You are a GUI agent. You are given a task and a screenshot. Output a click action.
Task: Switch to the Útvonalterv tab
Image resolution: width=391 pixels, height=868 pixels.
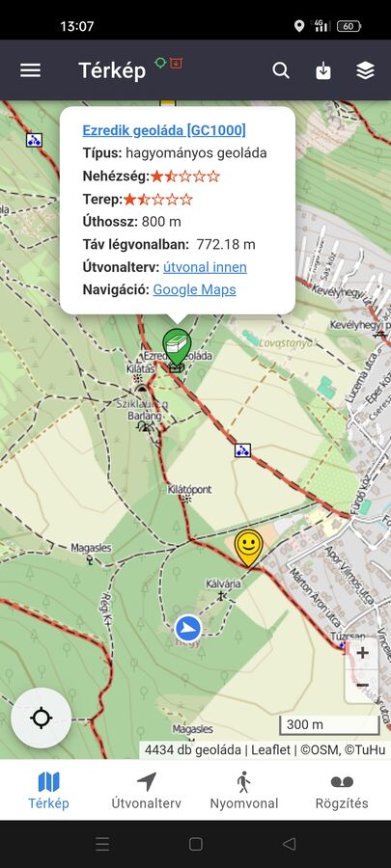[146, 791]
